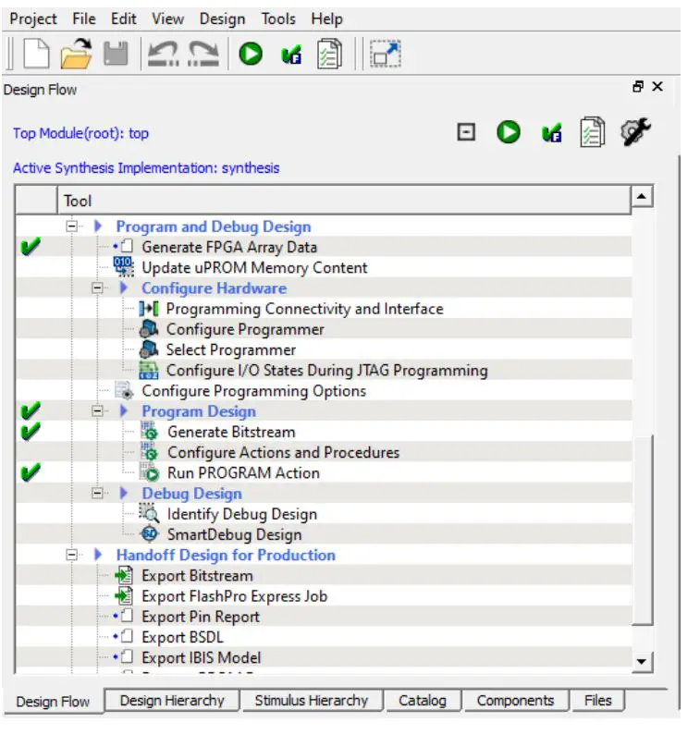Click the SmartDebug Design icon
The width and height of the screenshot is (700, 734).
(150, 534)
